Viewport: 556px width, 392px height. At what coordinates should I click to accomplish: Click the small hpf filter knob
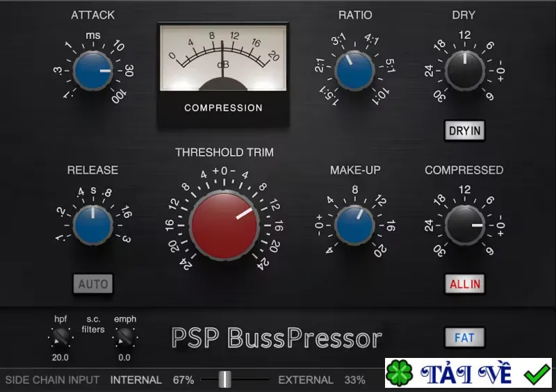click(x=60, y=336)
